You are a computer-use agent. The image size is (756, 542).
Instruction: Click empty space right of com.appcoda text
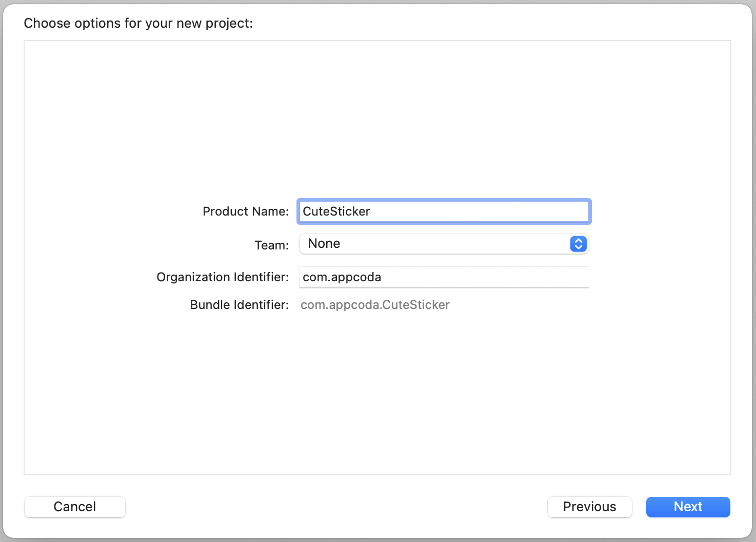click(487, 277)
